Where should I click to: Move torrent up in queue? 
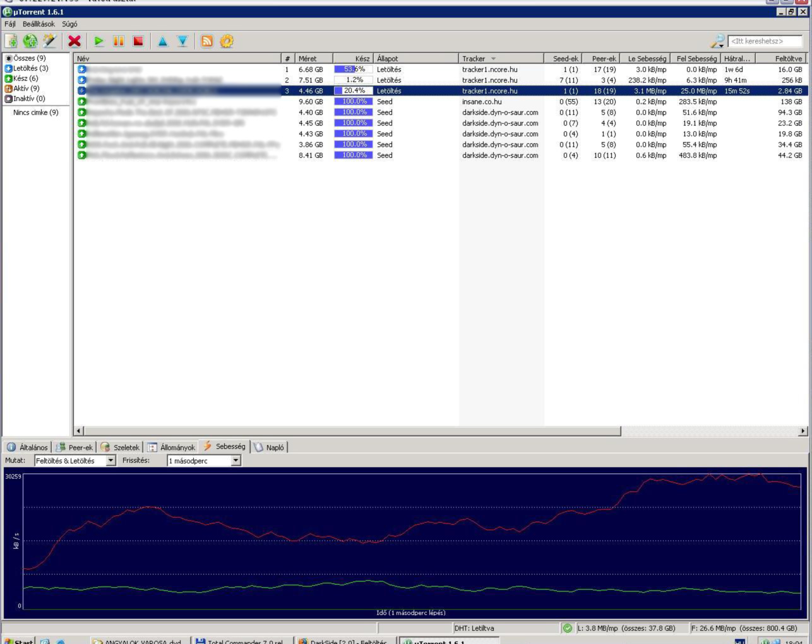(x=162, y=41)
